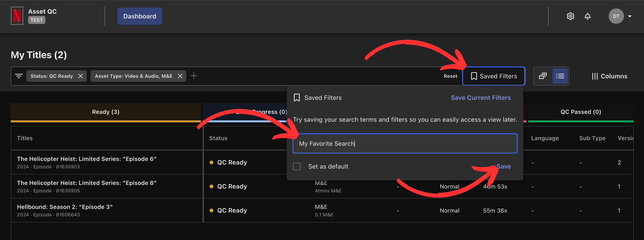Save the named filter

coord(503,166)
